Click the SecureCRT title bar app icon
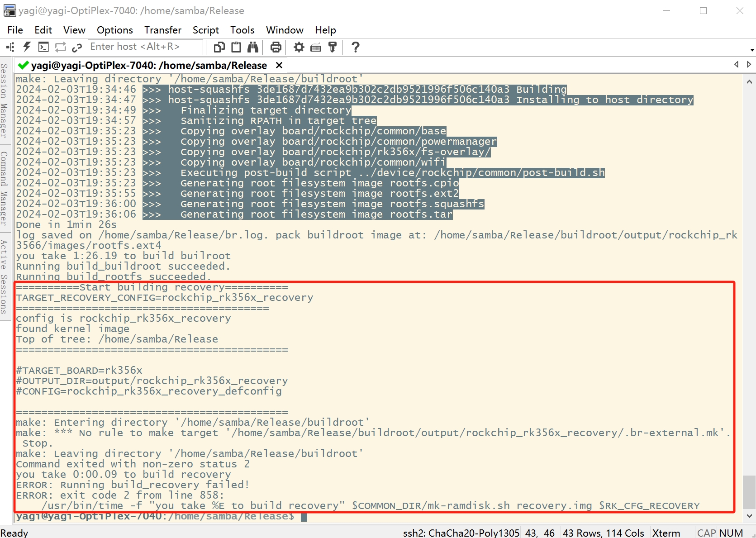Viewport: 756px width, 538px height. (10, 10)
